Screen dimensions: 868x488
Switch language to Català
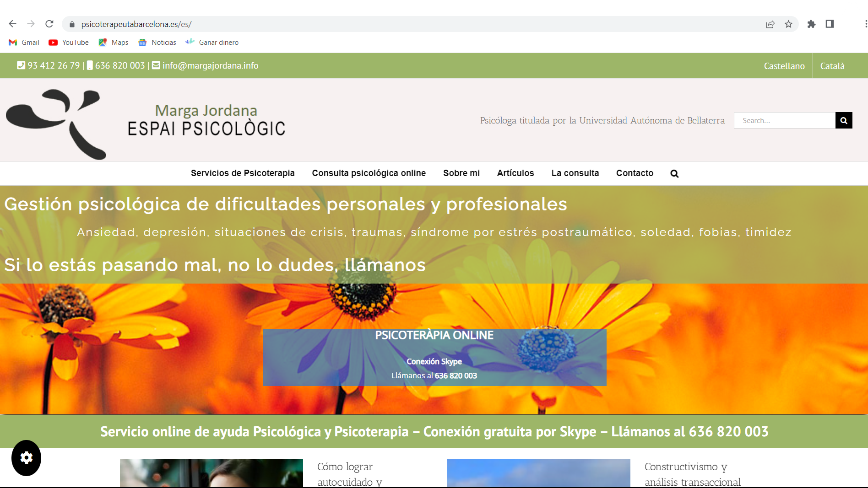[x=832, y=66]
